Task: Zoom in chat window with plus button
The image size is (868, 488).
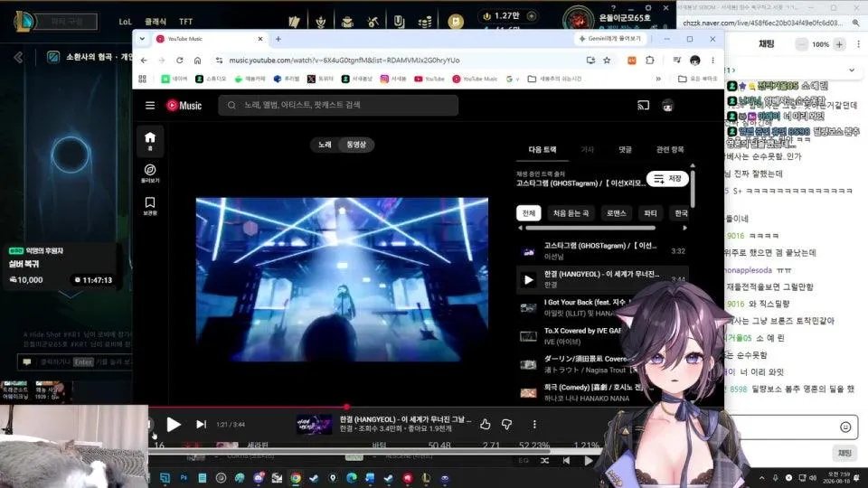Action: point(839,44)
